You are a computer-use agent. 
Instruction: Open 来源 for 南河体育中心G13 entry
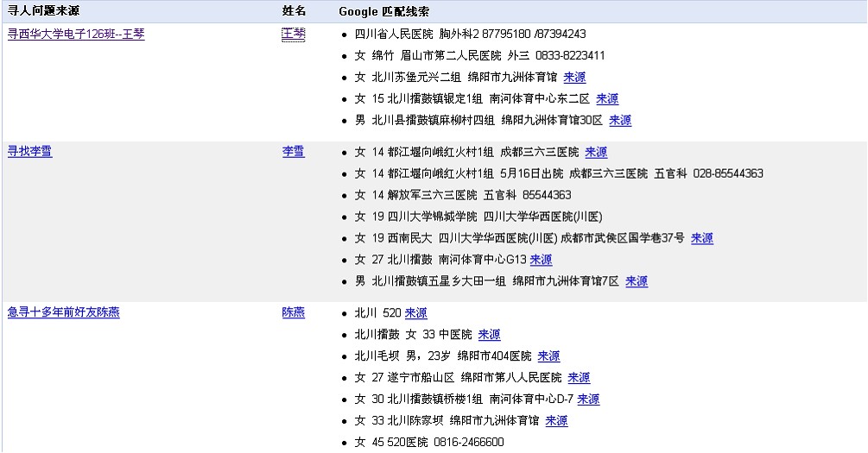[541, 260]
